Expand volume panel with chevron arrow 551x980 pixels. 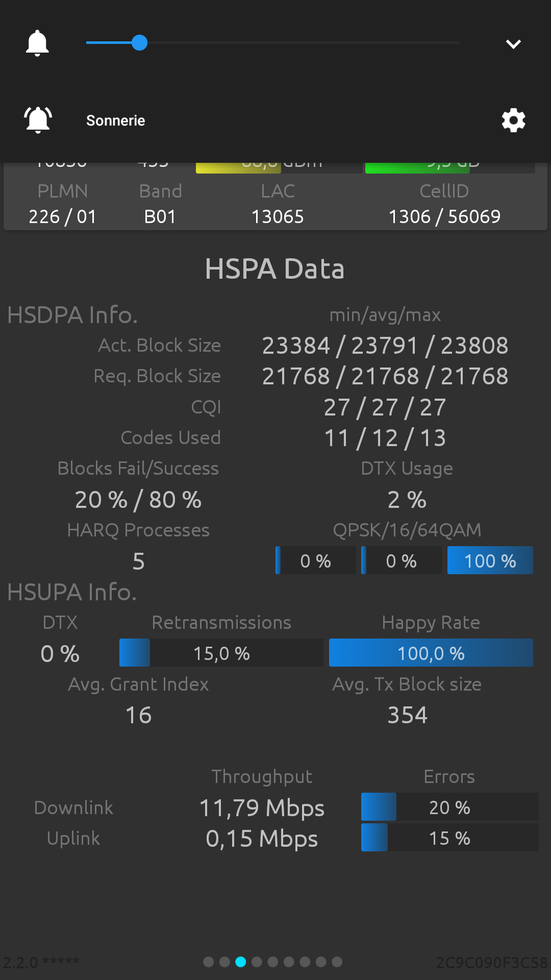pyautogui.click(x=513, y=44)
